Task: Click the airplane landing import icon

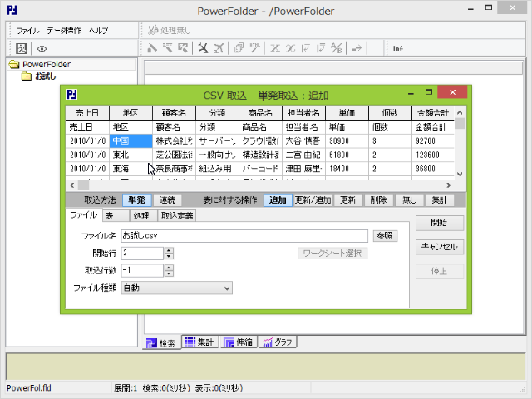Action: [x=203, y=48]
